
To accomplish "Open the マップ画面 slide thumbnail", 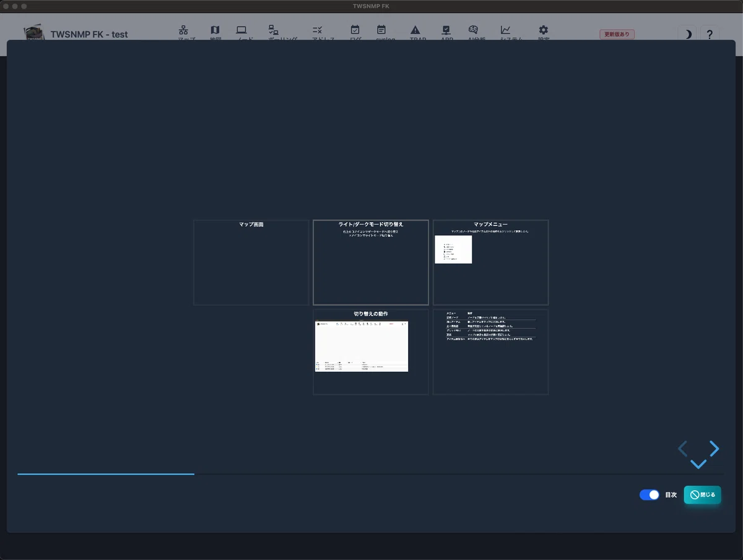I will (x=251, y=262).
